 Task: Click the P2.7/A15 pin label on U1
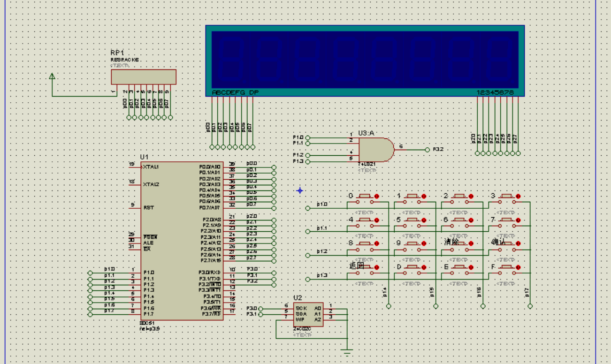pyautogui.click(x=210, y=260)
